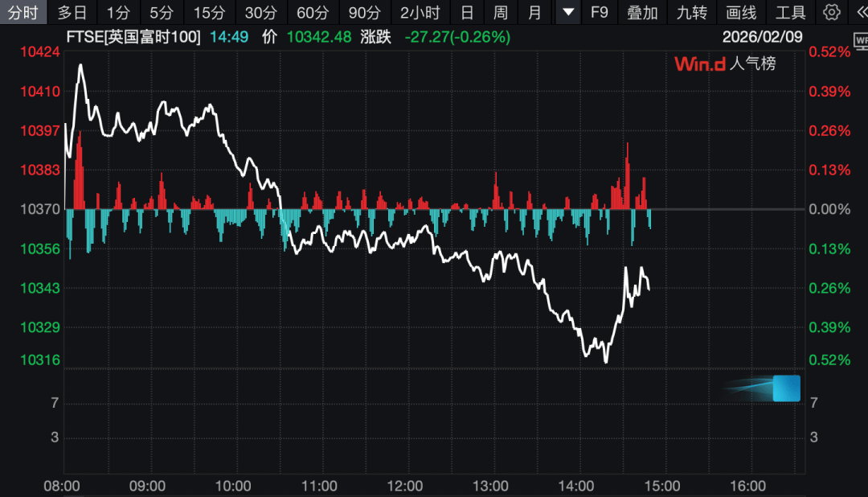Toggle the blue switch at bottom right
This screenshot has height=497, width=868.
click(788, 388)
